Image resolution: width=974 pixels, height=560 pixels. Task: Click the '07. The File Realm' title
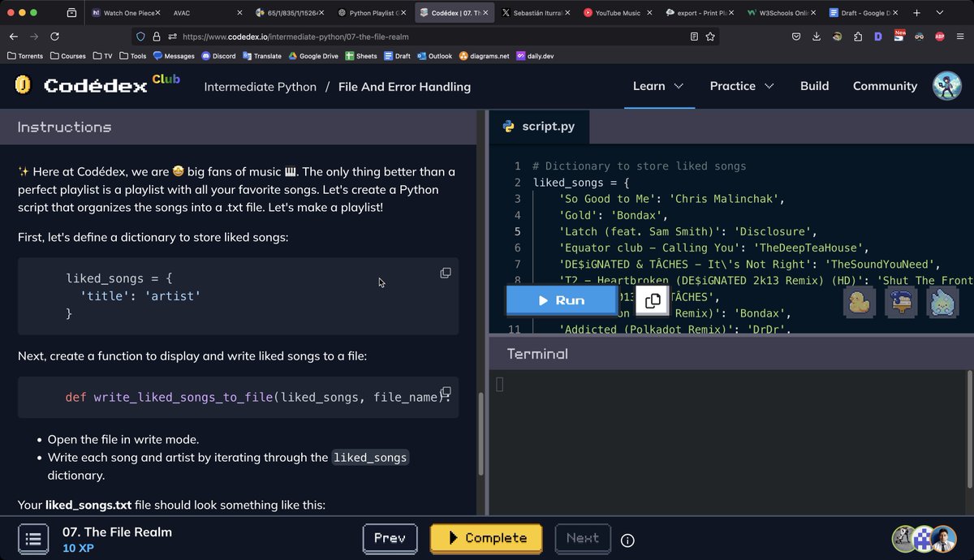[x=117, y=532]
